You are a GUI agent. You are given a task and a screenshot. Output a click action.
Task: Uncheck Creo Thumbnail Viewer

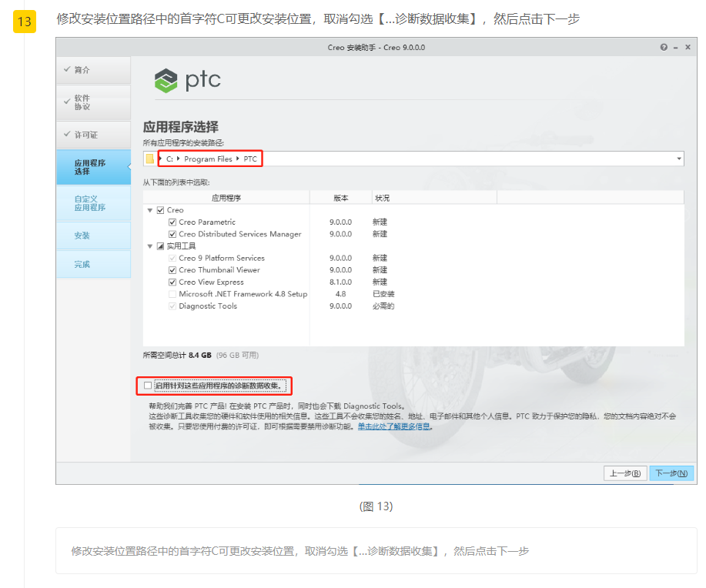[172, 270]
